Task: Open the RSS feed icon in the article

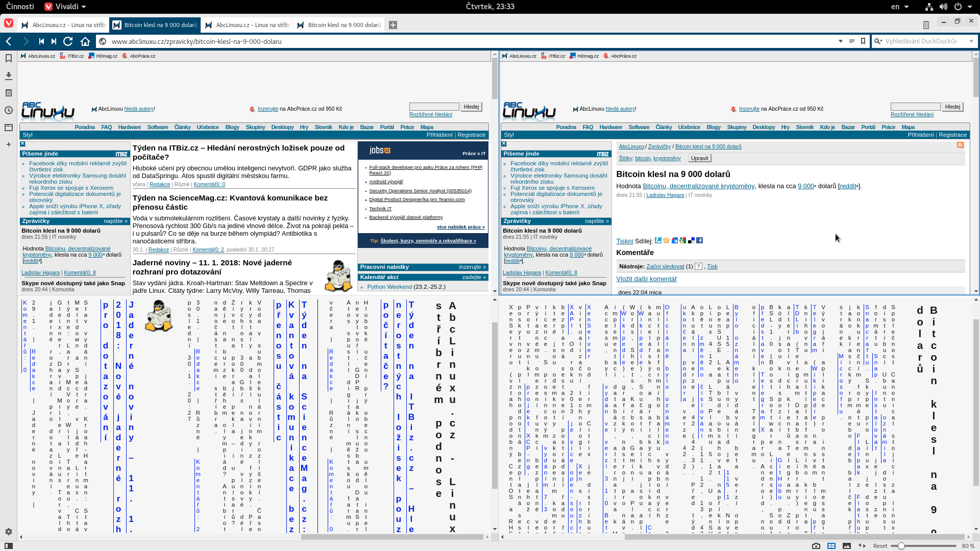Action: pos(960,145)
